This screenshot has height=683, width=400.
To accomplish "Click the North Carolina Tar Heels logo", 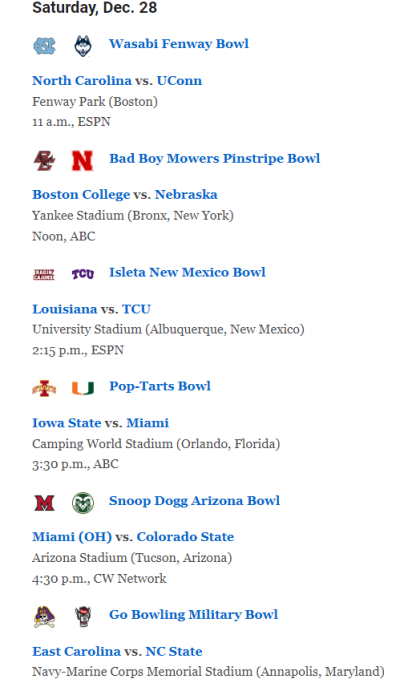I will coord(44,46).
